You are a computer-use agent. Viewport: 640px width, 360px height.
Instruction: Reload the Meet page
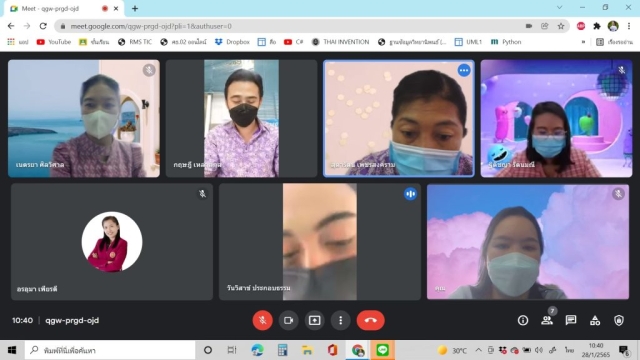[x=43, y=26]
